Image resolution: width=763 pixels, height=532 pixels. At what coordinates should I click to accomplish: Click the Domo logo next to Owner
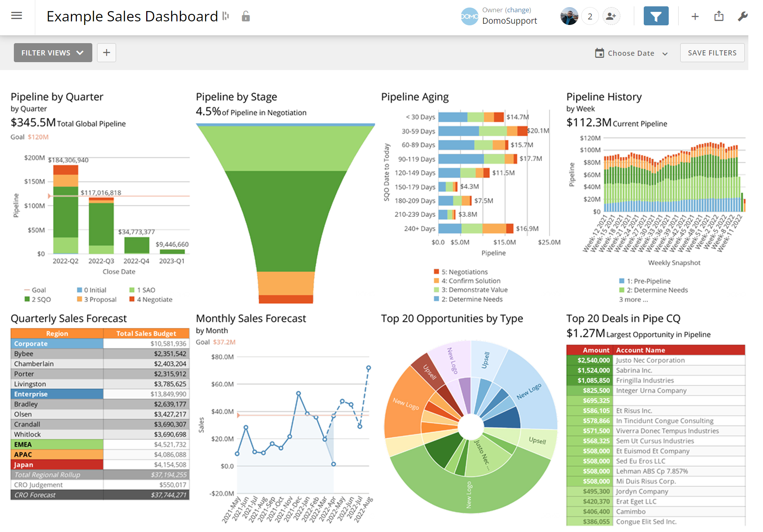[x=469, y=16]
